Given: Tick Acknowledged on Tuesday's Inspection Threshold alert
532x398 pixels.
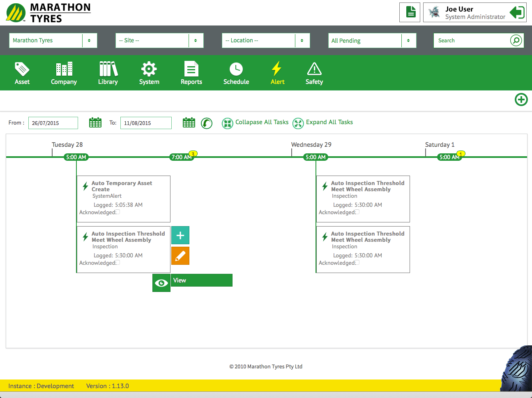Looking at the screenshot, I should pos(117,263).
